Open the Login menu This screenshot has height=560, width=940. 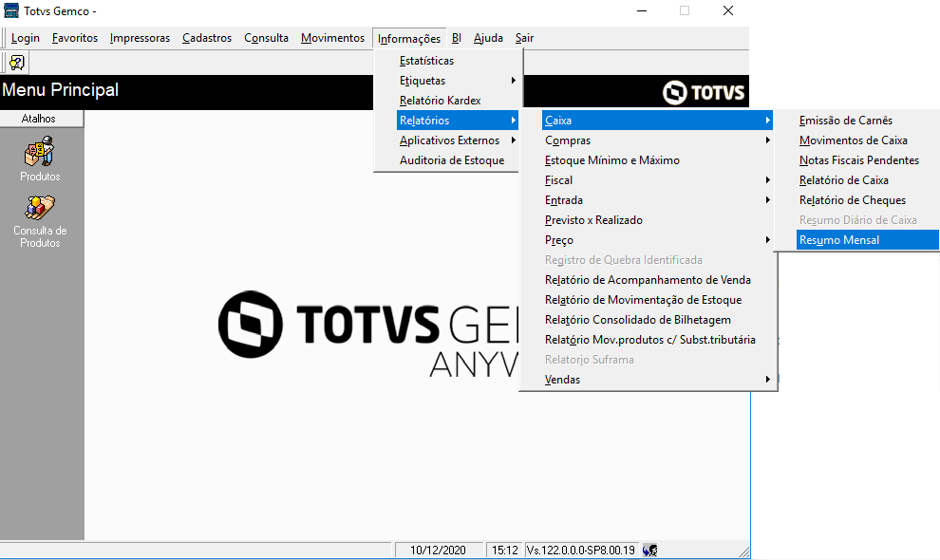[x=26, y=38]
